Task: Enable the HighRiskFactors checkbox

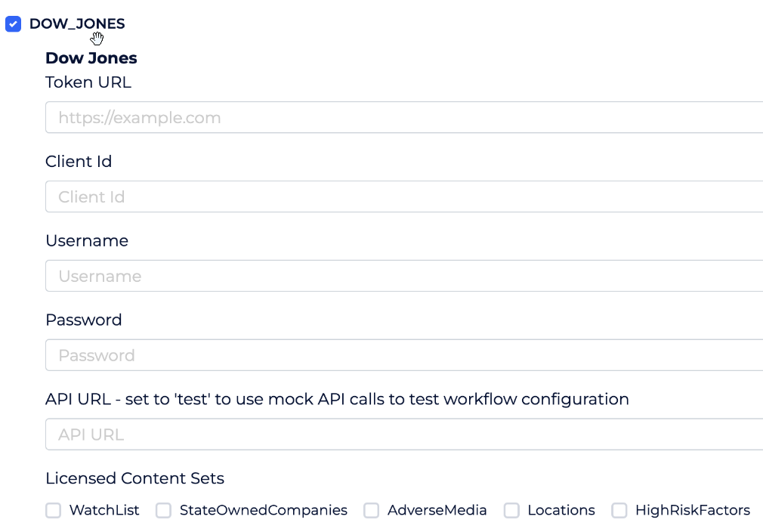Action: click(x=619, y=511)
